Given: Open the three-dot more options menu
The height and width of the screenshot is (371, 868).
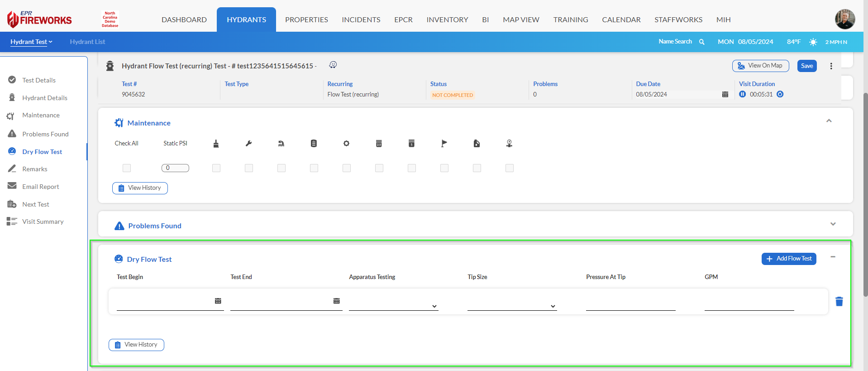Looking at the screenshot, I should pos(831,66).
